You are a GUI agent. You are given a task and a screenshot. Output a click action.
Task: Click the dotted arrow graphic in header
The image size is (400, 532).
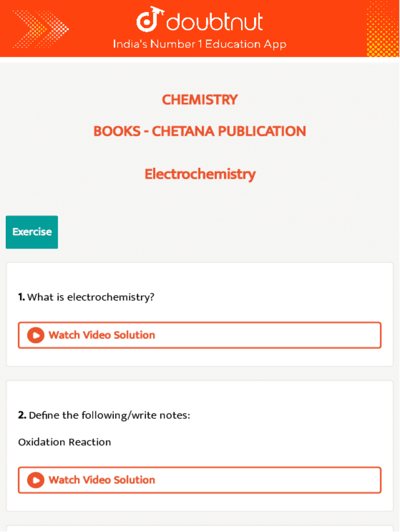pyautogui.click(x=41, y=28)
